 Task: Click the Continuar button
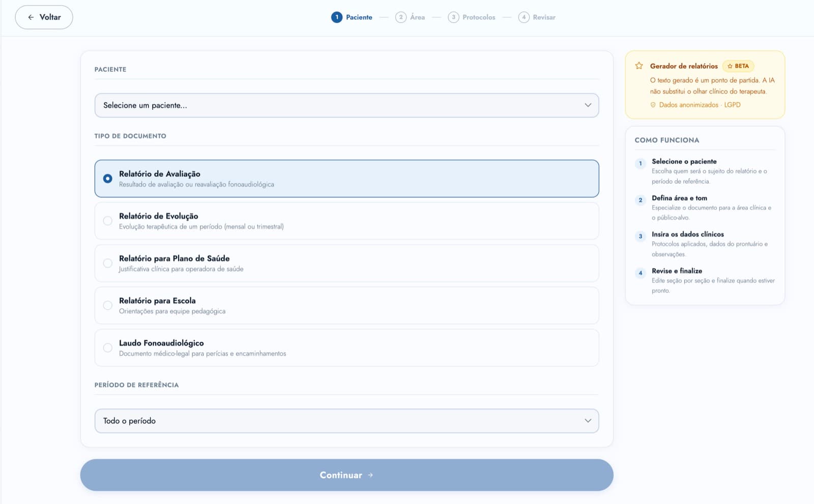point(346,475)
